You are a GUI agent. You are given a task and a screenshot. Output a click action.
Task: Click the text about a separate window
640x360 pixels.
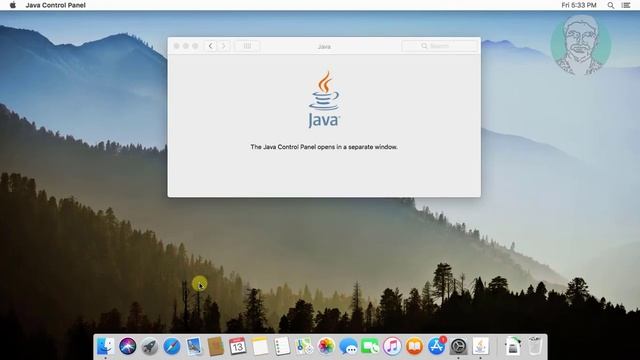pos(324,147)
